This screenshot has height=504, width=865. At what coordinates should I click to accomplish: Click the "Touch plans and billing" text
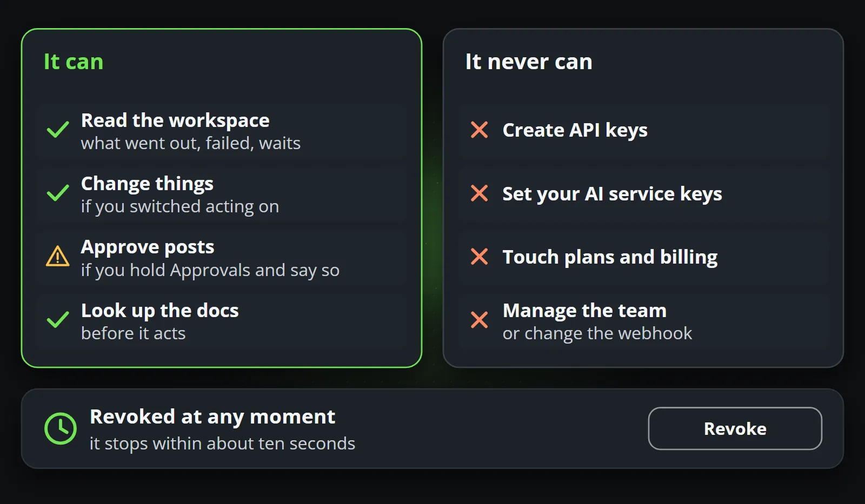coord(610,257)
